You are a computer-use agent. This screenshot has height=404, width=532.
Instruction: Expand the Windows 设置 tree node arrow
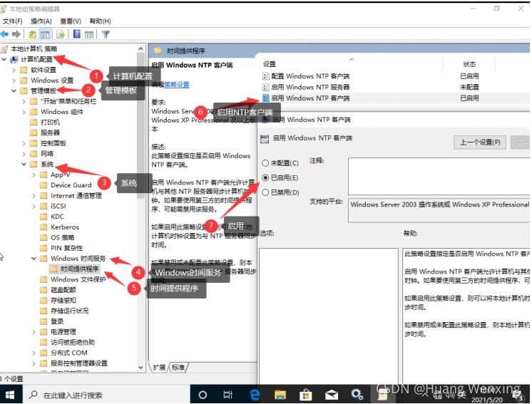14,81
